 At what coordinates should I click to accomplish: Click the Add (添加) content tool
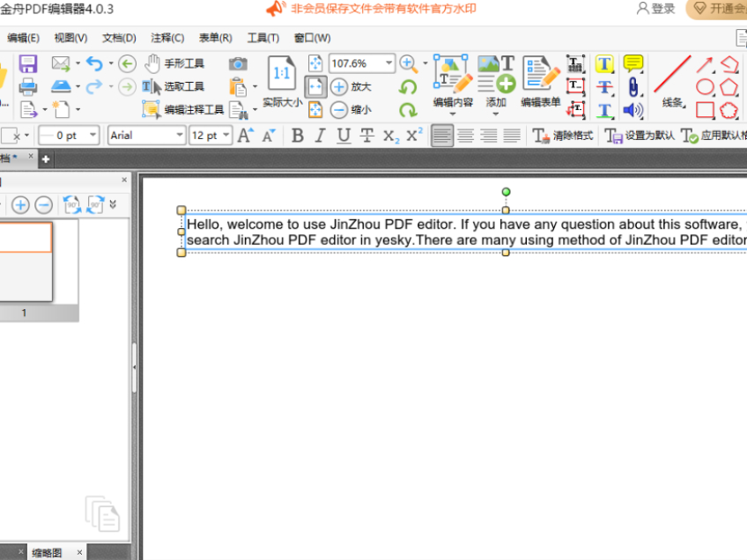tap(496, 85)
